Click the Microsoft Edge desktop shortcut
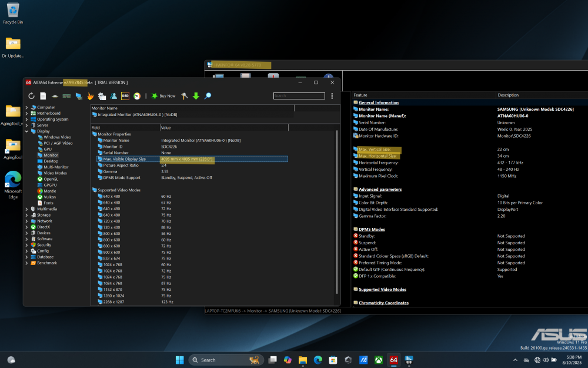Viewport: 588px width, 368px height. click(13, 185)
